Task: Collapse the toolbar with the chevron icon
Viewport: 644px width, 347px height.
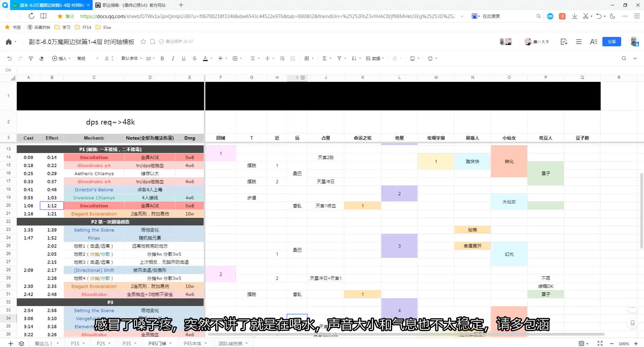Action: (x=635, y=58)
